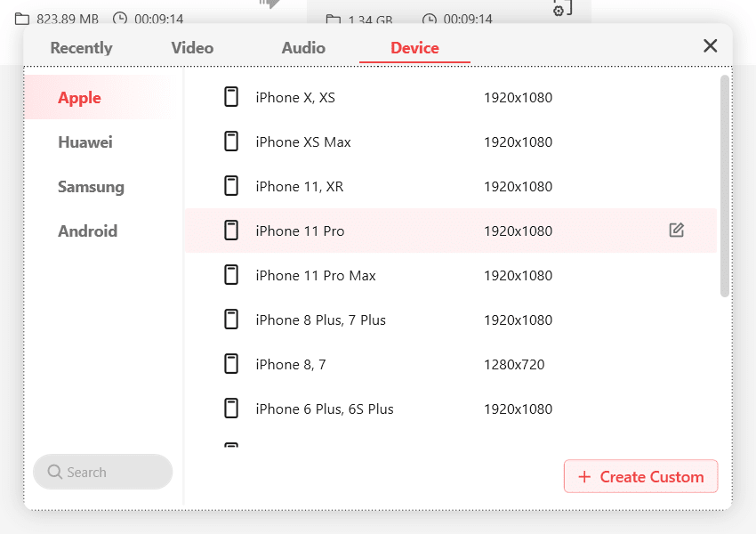Choose iPhone 11, XR preset
Screen dimensions: 756x534
tap(451, 186)
